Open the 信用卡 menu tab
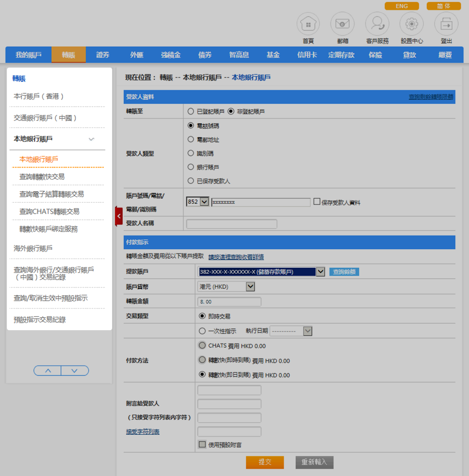Screen dimensions: 469x476 click(307, 55)
